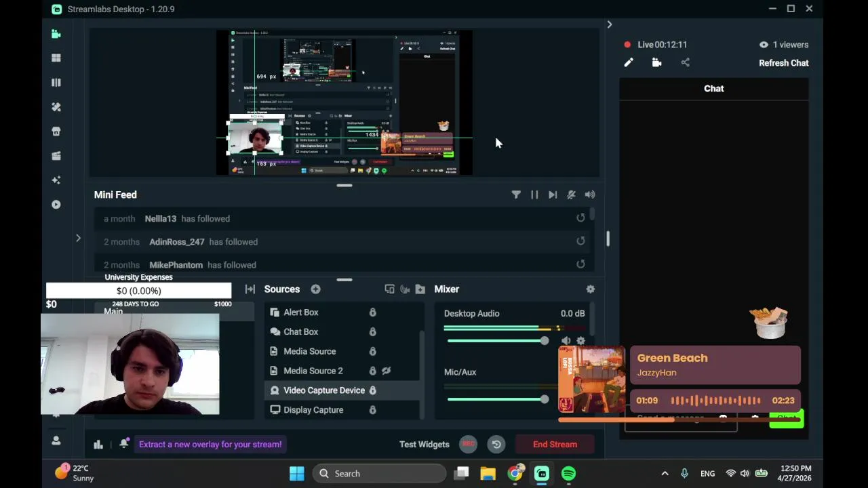Click the collapse scenes arrow beside Sources
868x488 pixels.
(x=250, y=289)
